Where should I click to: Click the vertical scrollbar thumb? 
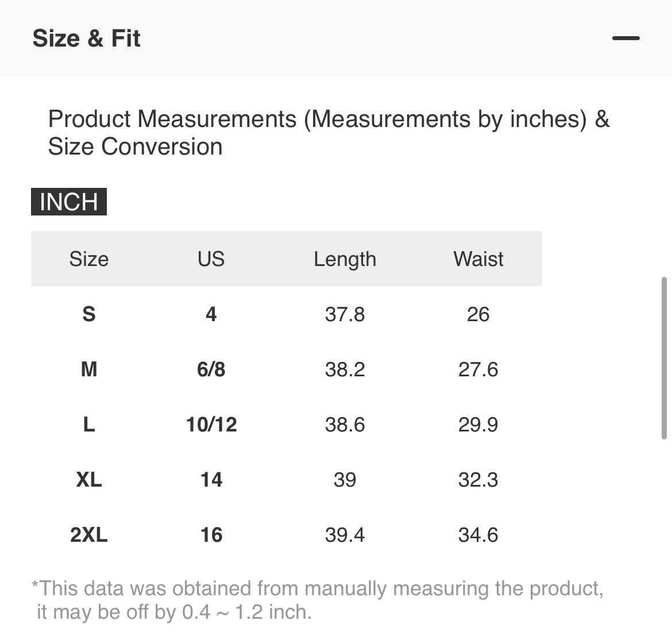(664, 359)
